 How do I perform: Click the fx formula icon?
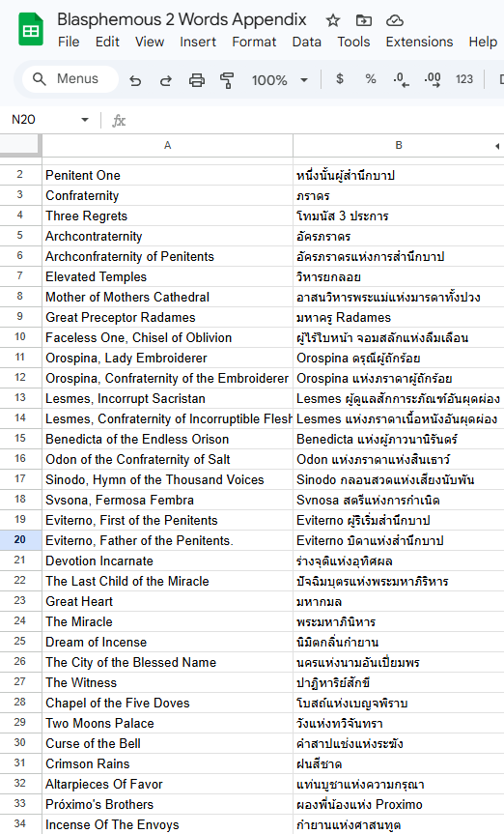point(119,120)
